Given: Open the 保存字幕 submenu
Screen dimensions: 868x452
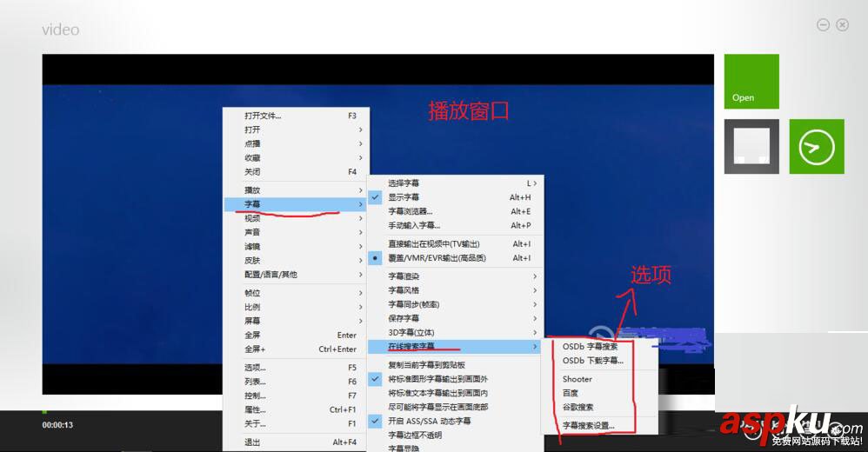Looking at the screenshot, I should 457,318.
